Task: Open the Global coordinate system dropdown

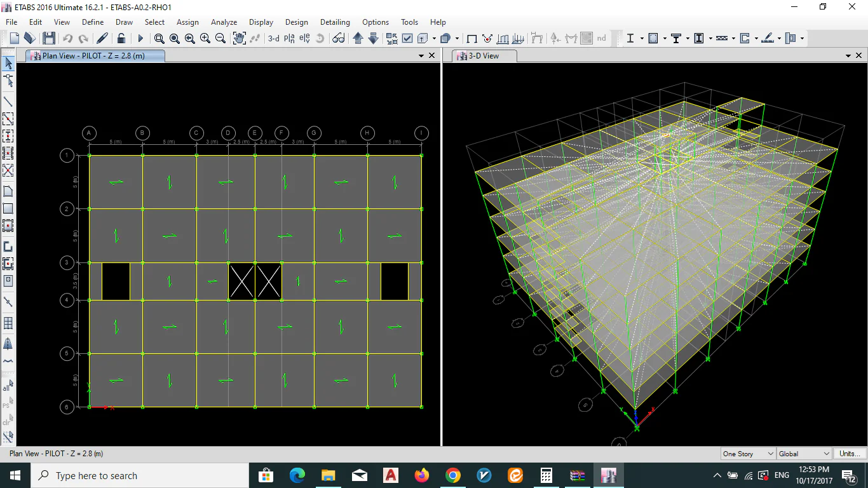Action: pyautogui.click(x=804, y=454)
